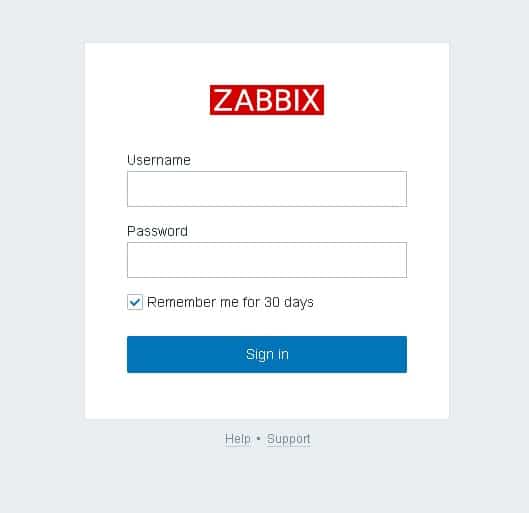This screenshot has width=529, height=513.
Task: Click the "Sign in" text on button
Action: point(267,354)
